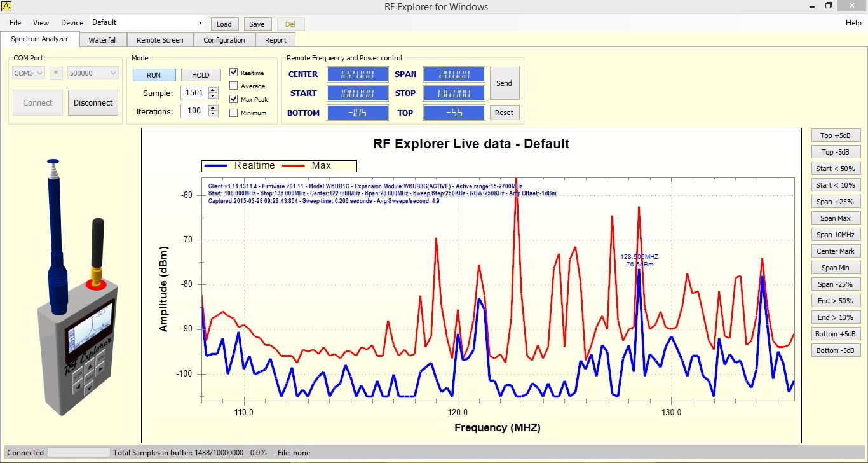Open the Configuration tab
The width and height of the screenshot is (868, 463).
[224, 40]
